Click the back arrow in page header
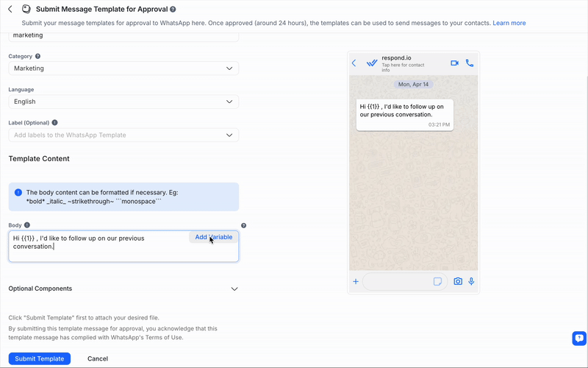Screen dimensions: 588x368 tap(10, 10)
